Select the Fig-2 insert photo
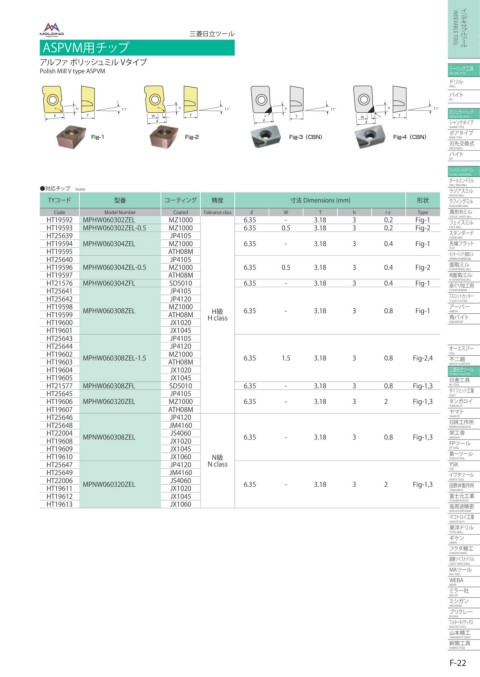This screenshot has height=677, width=480. 164,137
